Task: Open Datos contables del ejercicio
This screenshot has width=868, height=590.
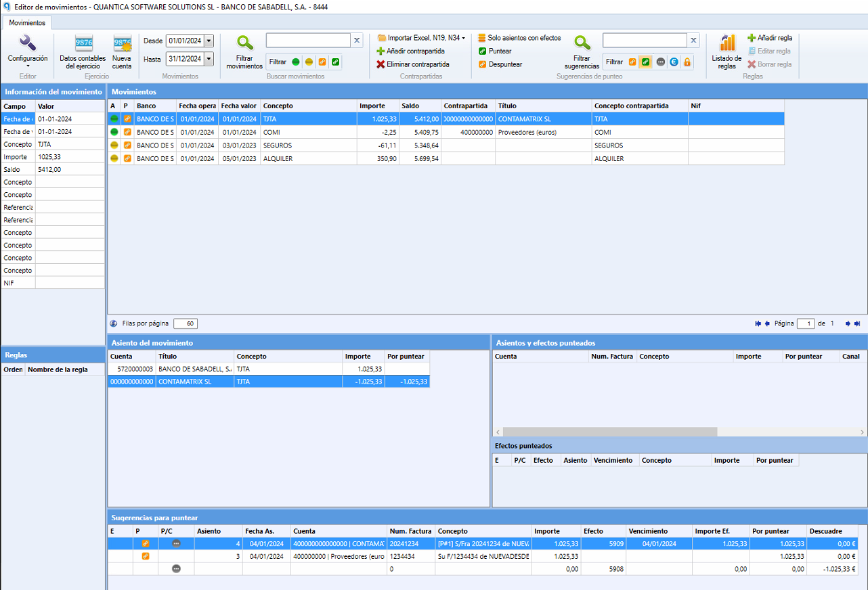Action: pos(83,51)
